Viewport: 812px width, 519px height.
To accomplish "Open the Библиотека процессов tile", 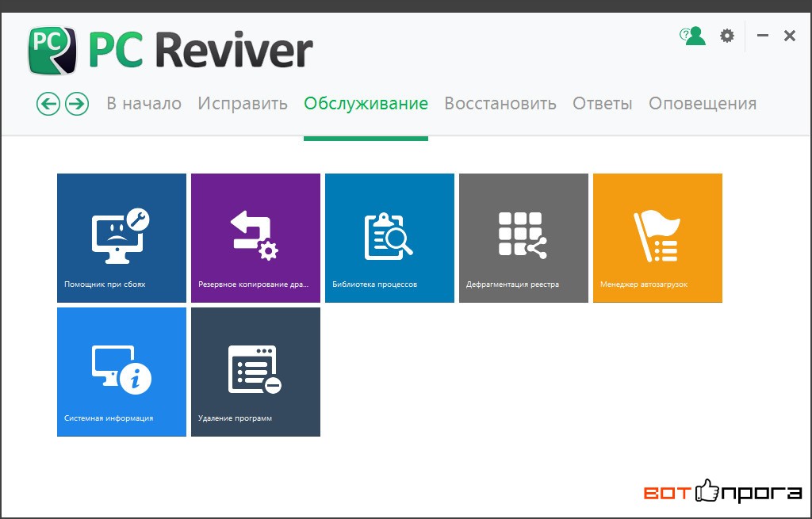I will (x=389, y=238).
